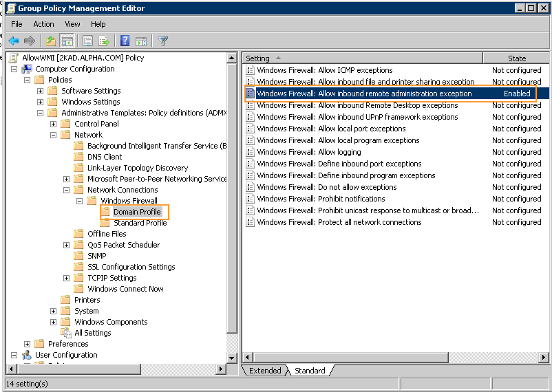Viewport: 552px width, 392px height.
Task: Click the tree pane vertical scrollbar down arrow
Action: pyautogui.click(x=232, y=358)
